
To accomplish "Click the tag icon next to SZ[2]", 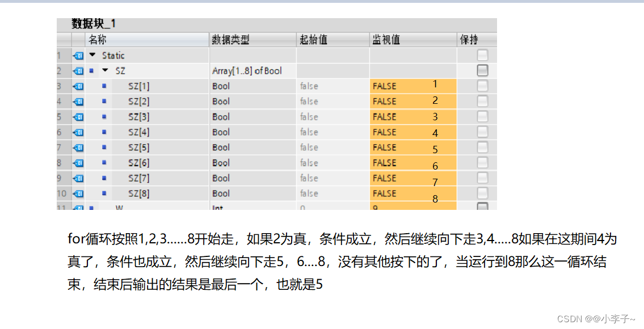I will click(78, 101).
